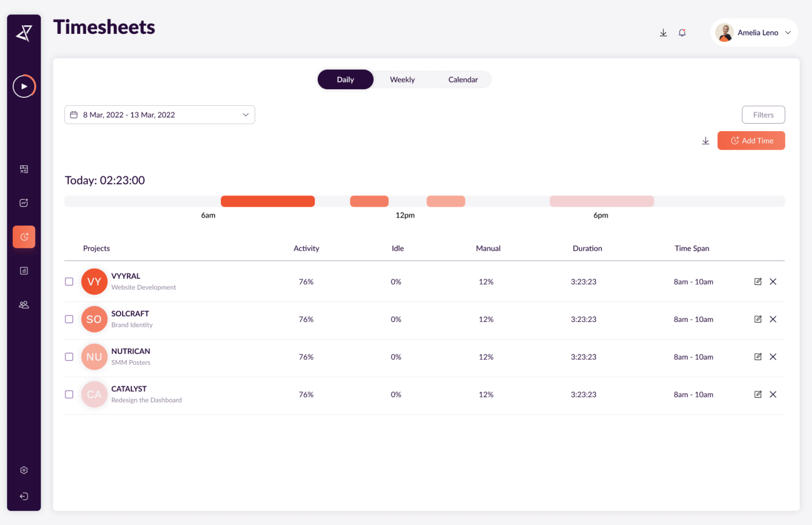Select the SOLCRAFT row checkbox

[x=69, y=319]
